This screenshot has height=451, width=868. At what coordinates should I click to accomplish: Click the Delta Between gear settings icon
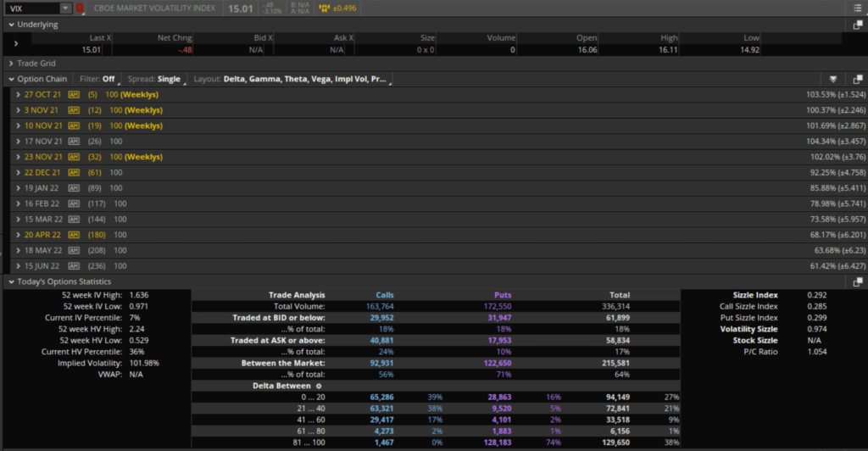[x=319, y=387]
